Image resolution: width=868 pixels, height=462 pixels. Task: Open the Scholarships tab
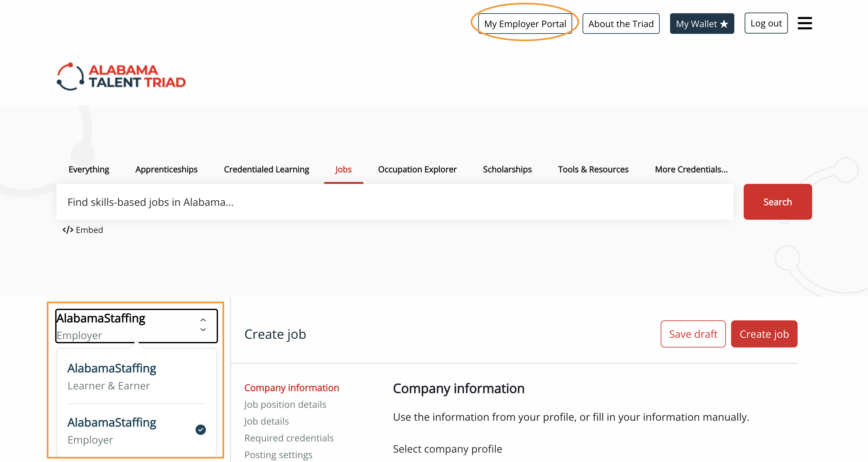coord(507,169)
